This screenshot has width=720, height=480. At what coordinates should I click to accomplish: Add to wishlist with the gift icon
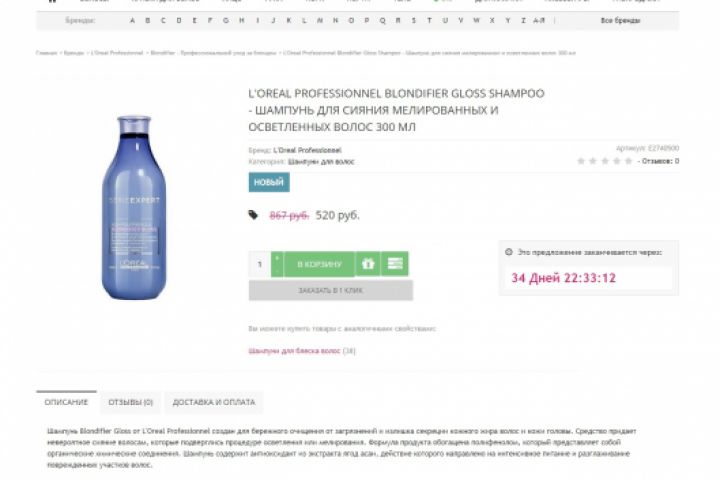tap(368, 264)
